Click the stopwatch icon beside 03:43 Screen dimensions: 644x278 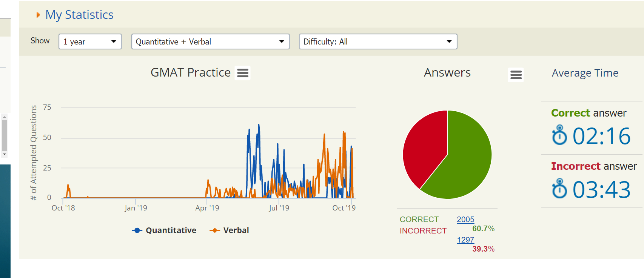(559, 189)
